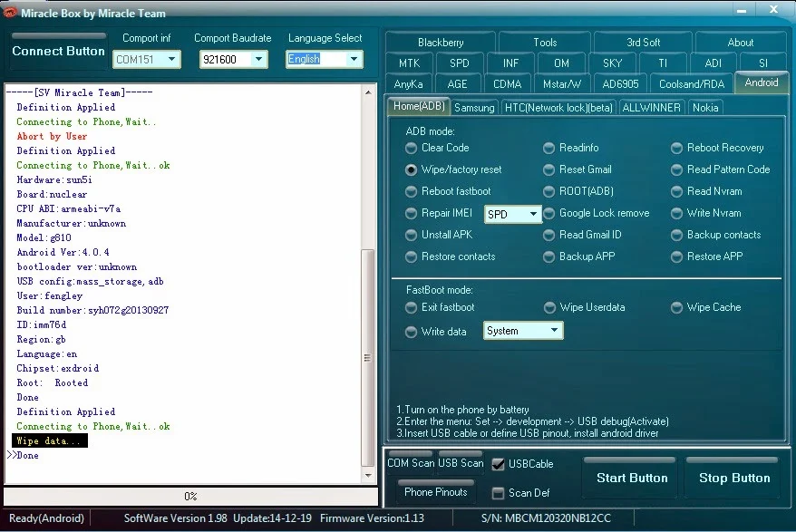796x532 pixels.
Task: Open the Nokia sub-tab
Action: coord(705,108)
